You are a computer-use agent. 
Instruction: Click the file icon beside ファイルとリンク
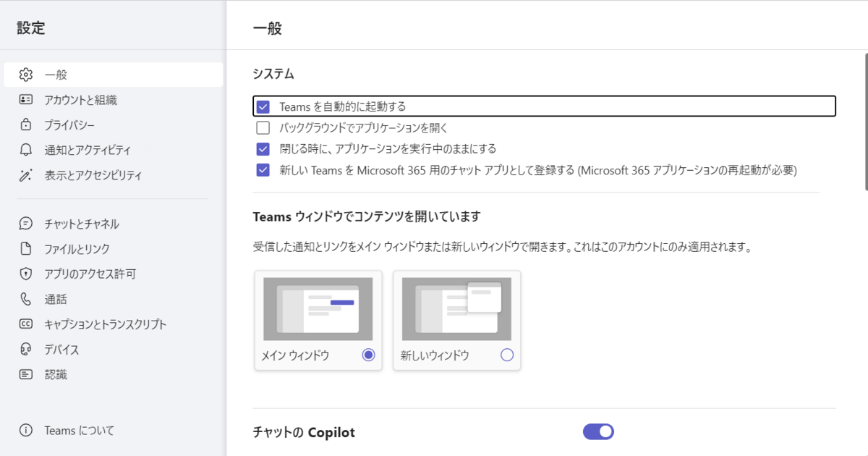(x=26, y=249)
